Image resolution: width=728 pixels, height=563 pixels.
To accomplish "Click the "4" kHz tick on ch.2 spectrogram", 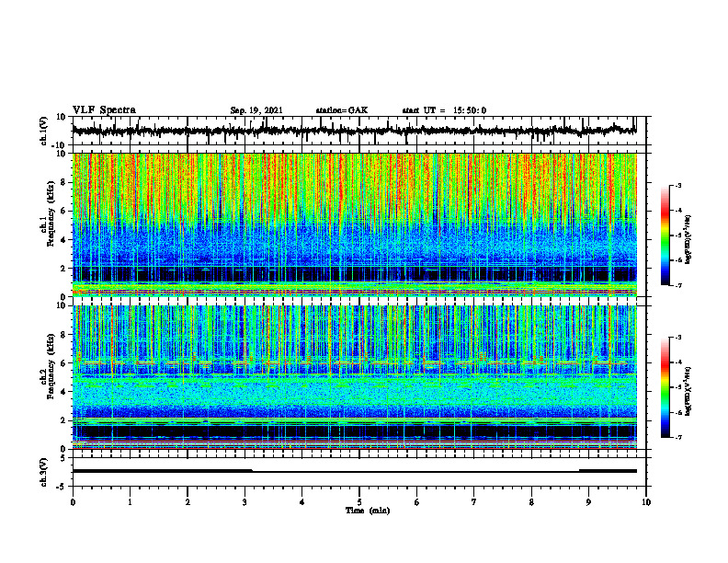I will coord(63,392).
